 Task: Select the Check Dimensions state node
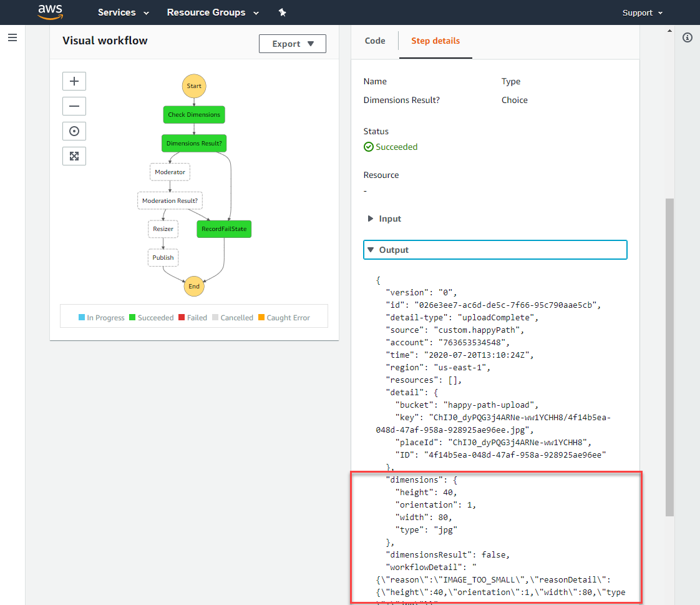click(194, 115)
